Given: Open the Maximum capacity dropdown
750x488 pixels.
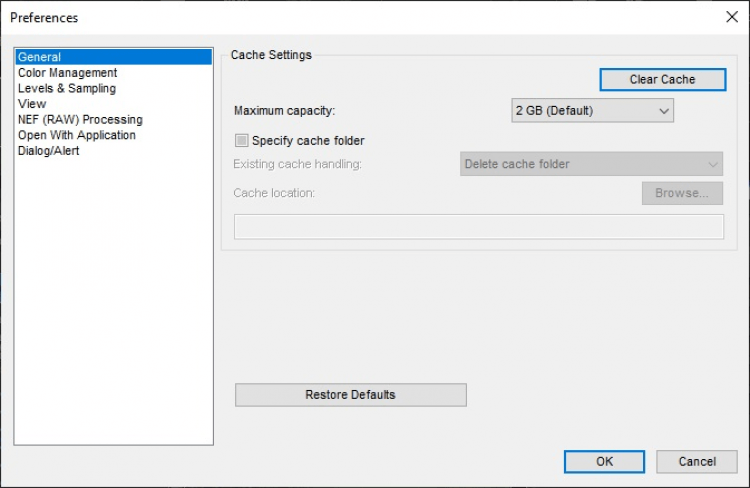Looking at the screenshot, I should [592, 111].
